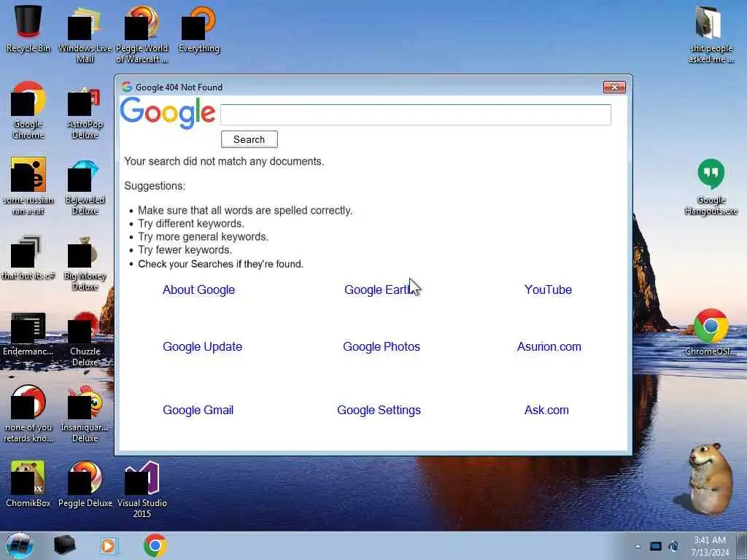This screenshot has height=560, width=747.
Task: Select the Bejeweled Deluxe desktop icon
Action: click(x=85, y=187)
